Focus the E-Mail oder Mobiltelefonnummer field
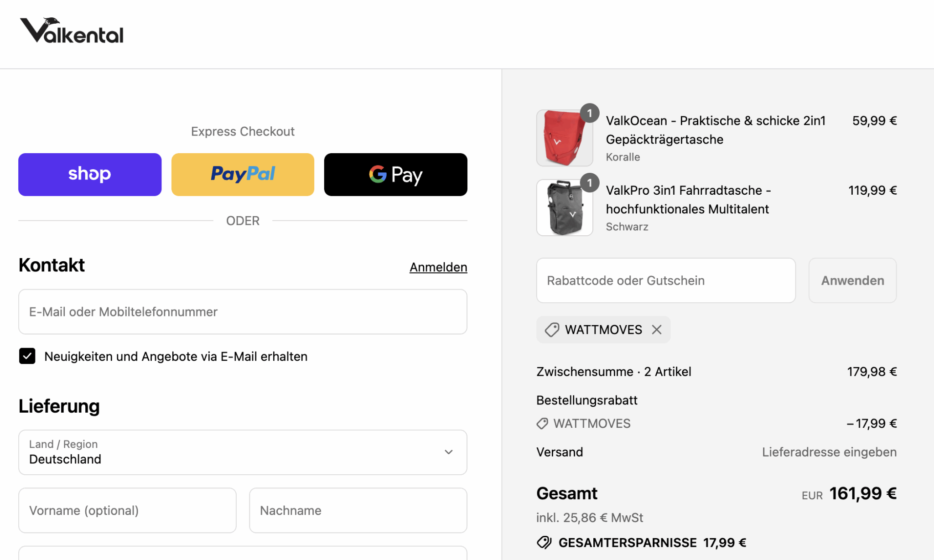The image size is (934, 560). [243, 311]
